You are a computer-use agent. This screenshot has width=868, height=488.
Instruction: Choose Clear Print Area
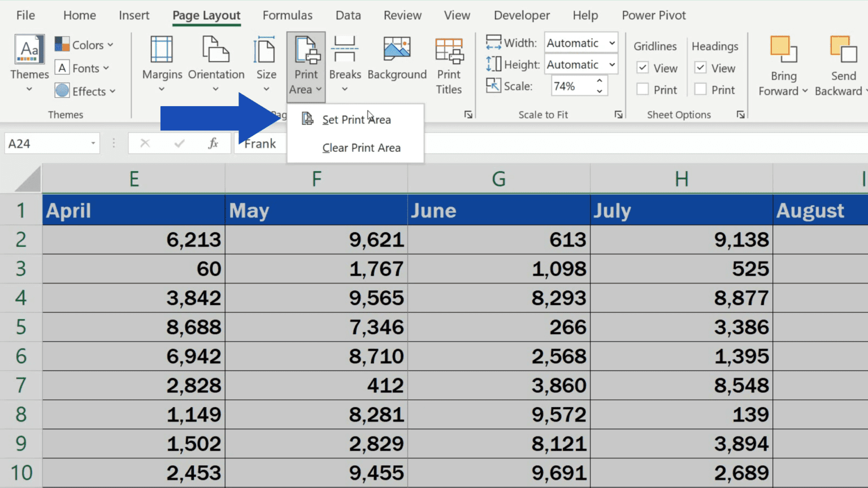pos(361,147)
